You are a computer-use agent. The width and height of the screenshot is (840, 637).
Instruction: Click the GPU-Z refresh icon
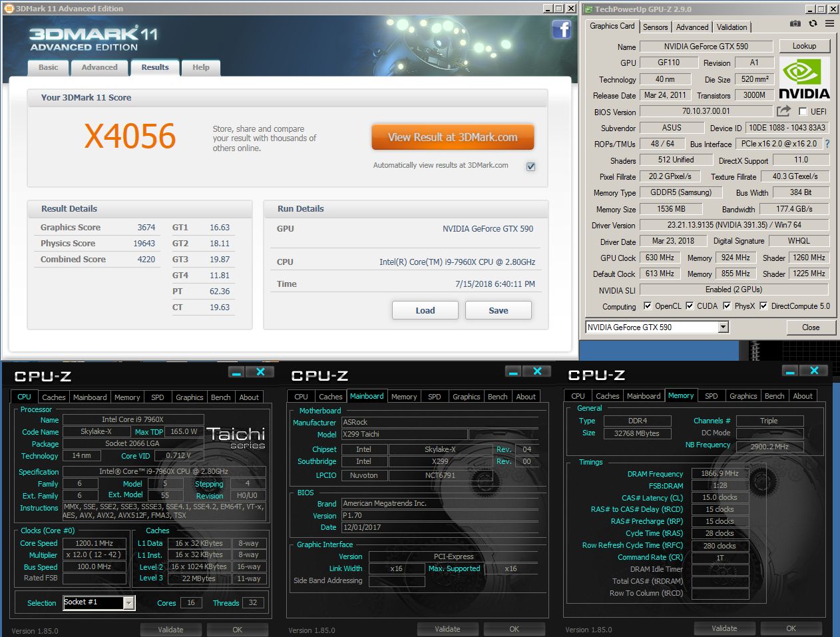[x=813, y=23]
